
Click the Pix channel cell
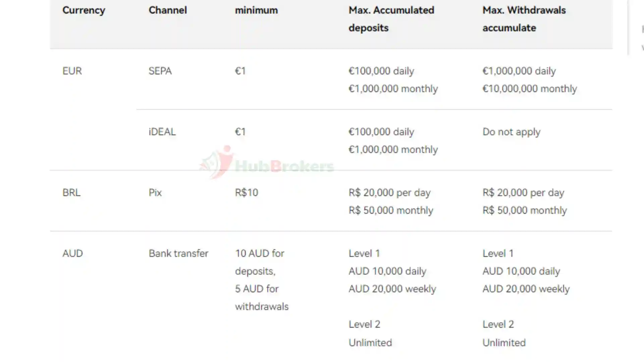pyautogui.click(x=155, y=193)
